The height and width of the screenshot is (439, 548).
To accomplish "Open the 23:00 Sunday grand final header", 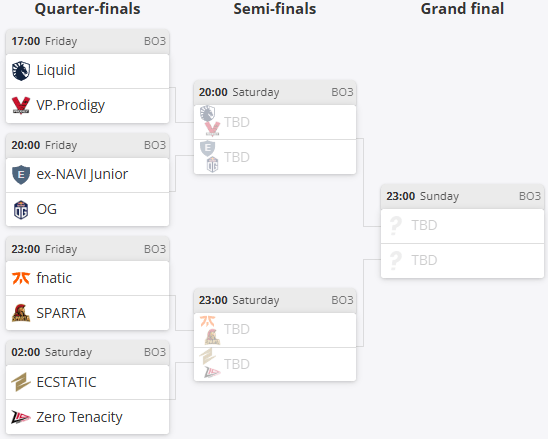I will 462,196.
